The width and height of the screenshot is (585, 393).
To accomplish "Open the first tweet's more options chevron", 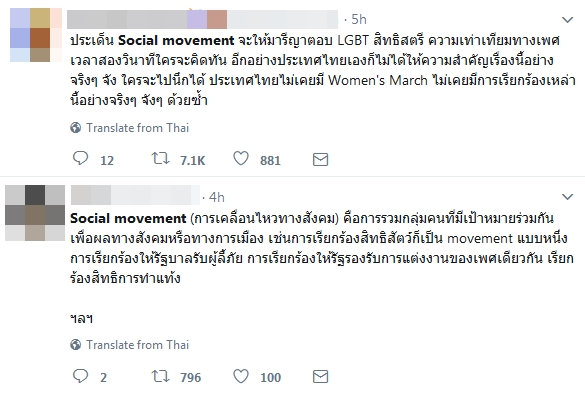I will tap(567, 20).
